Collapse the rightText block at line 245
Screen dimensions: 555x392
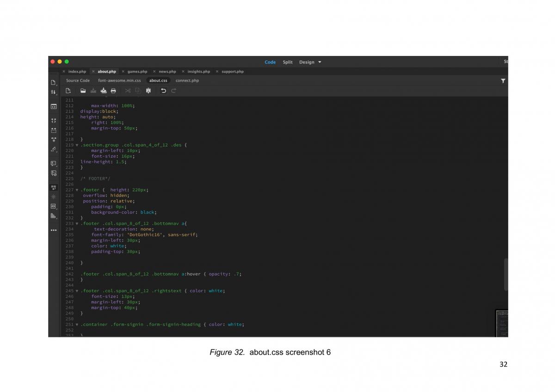77,291
